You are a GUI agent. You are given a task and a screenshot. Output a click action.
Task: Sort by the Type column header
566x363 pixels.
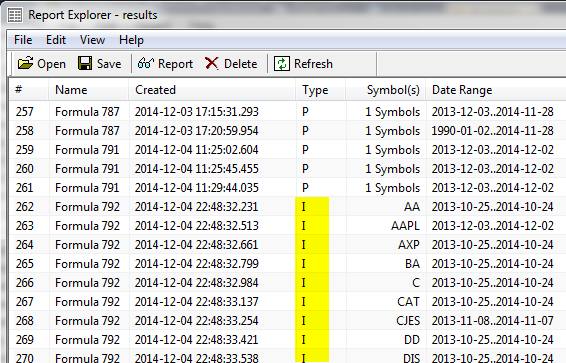[x=321, y=89]
